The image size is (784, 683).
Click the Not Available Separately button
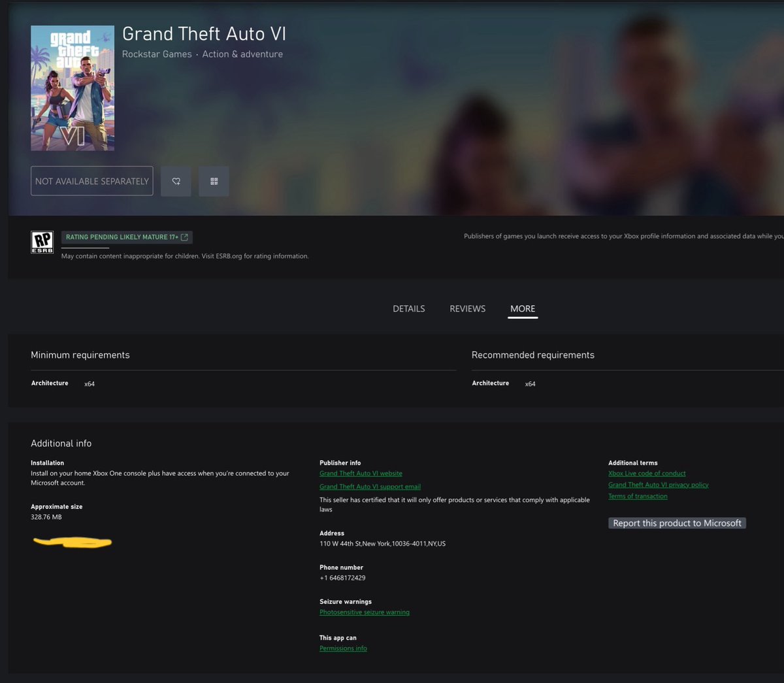[92, 181]
